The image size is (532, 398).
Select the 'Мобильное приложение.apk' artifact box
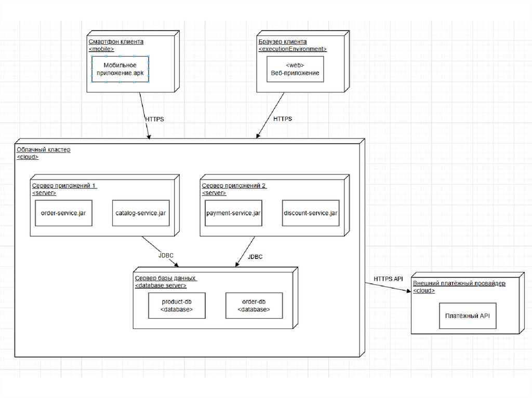pyautogui.click(x=120, y=69)
